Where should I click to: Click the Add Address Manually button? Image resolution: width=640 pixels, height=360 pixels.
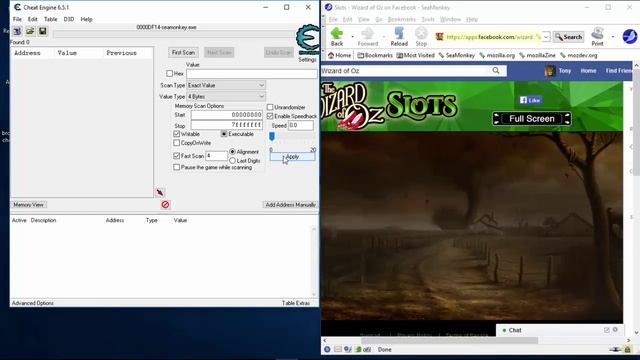pos(290,204)
